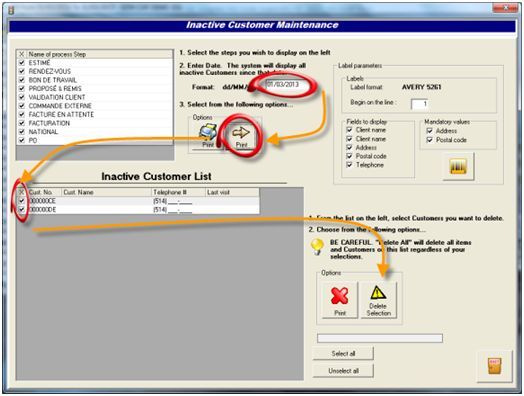524x396 pixels.
Task: Uncheck customer 000000DE row checkbox
Action: [22, 210]
